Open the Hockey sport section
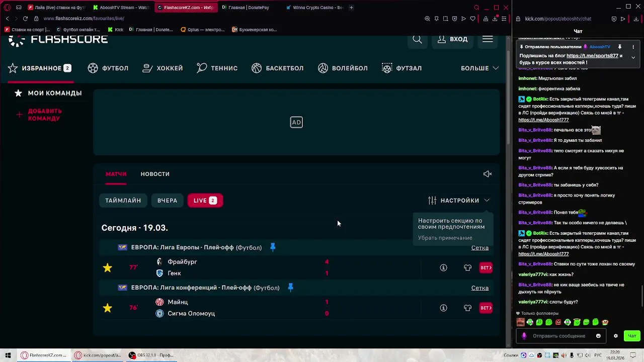 pyautogui.click(x=163, y=68)
